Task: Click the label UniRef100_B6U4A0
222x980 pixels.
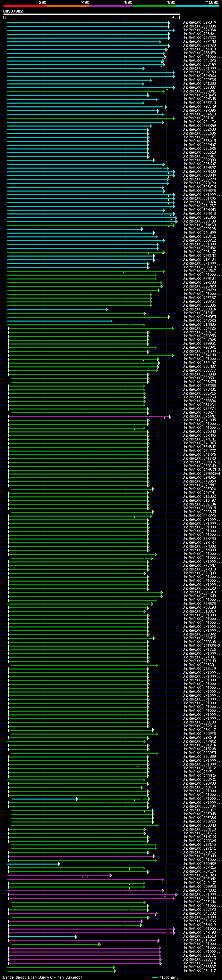Action: (x=199, y=64)
